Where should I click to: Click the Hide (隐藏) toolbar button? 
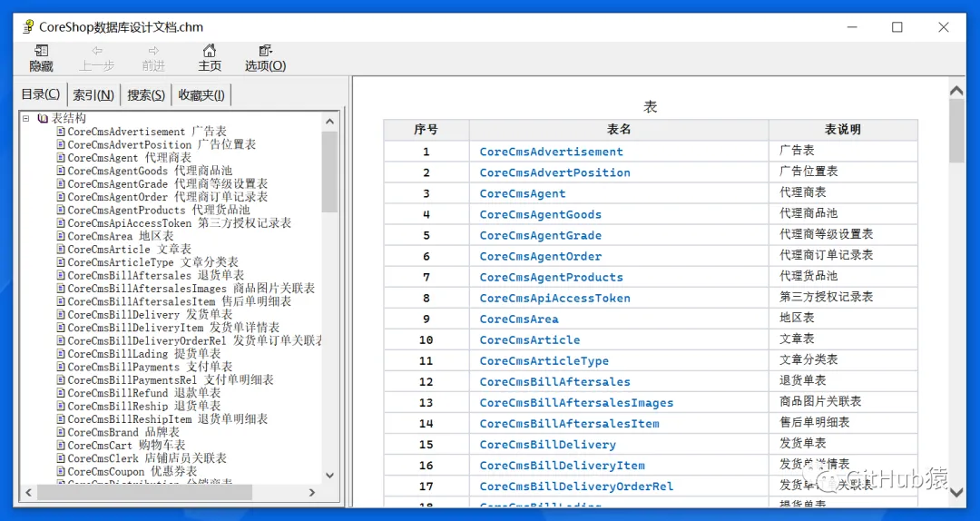(41, 58)
